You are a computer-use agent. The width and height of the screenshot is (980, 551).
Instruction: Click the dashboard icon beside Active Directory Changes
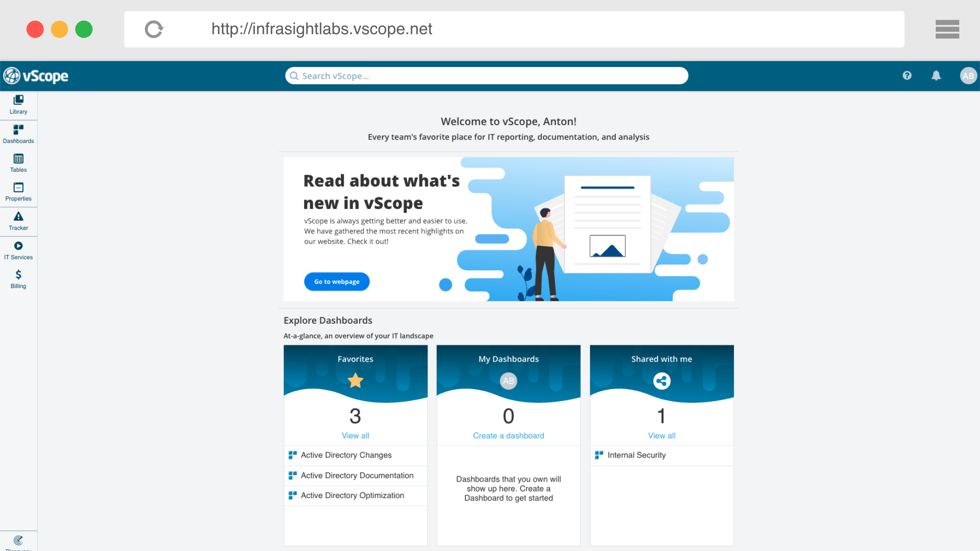click(x=293, y=455)
